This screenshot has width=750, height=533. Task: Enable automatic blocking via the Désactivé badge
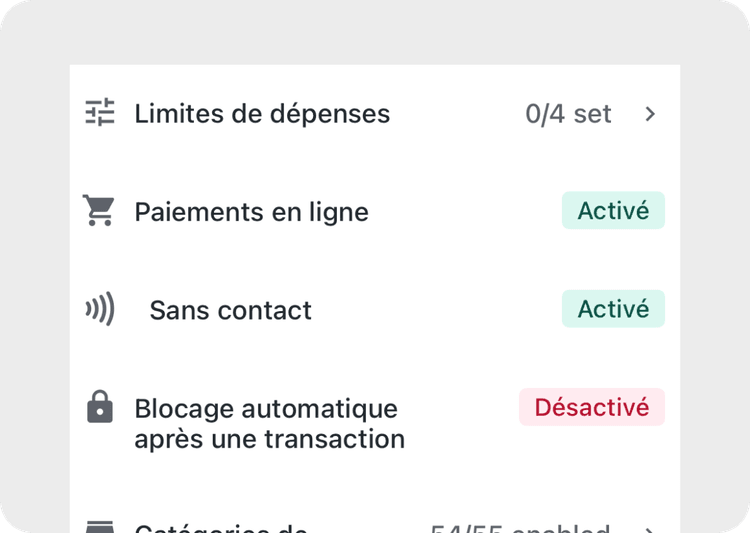point(592,407)
